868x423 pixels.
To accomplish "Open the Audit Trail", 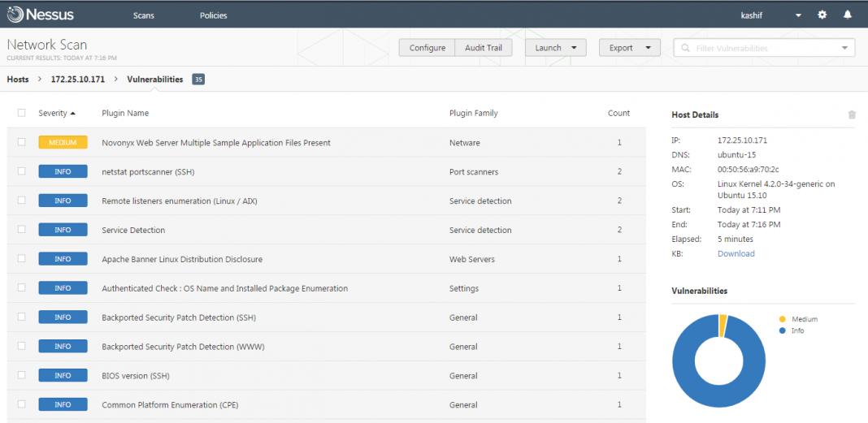I will 484,48.
